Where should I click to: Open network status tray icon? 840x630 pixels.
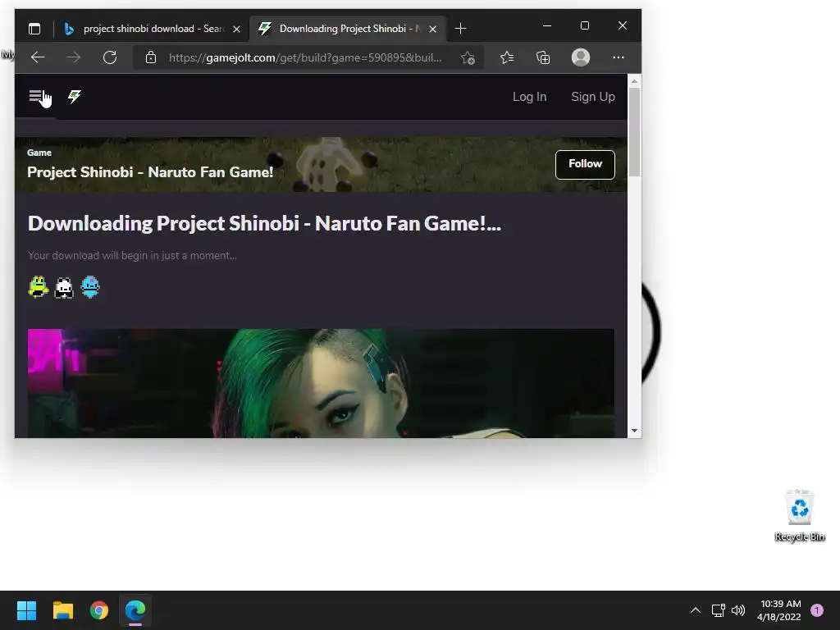718,610
